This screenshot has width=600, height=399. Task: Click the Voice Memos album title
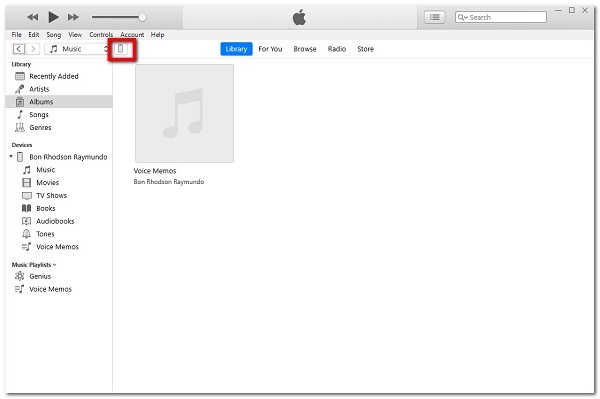[155, 171]
